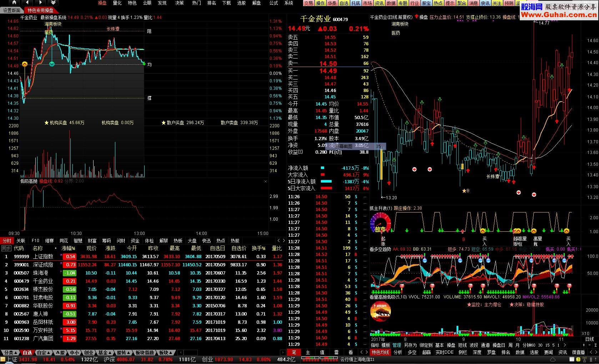Click the 特色均线 indicator tab
The height and width of the screenshot is (364, 599).
pyautogui.click(x=380, y=352)
